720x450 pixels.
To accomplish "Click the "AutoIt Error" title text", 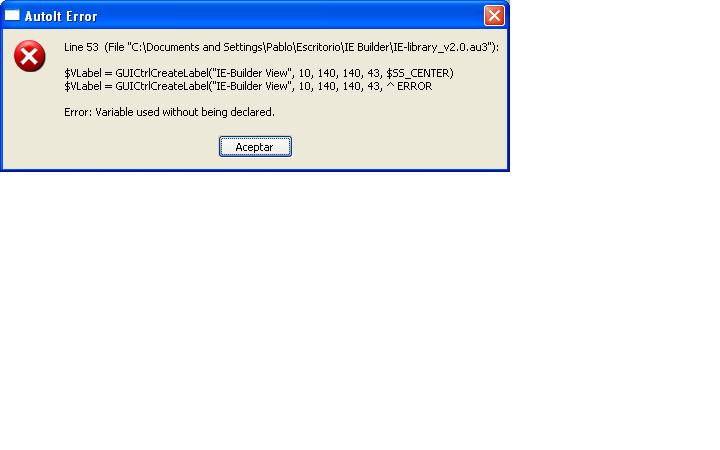I will 61,16.
